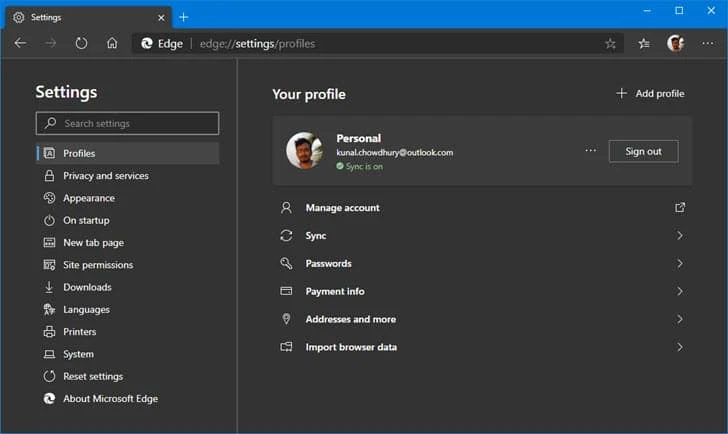
Task: Click the On startup power icon
Action: click(49, 220)
